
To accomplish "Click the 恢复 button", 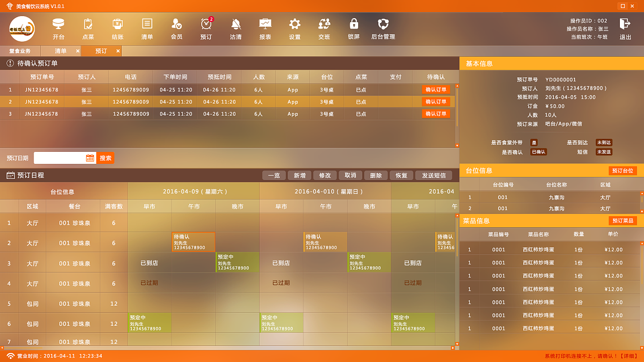I will click(x=401, y=175).
